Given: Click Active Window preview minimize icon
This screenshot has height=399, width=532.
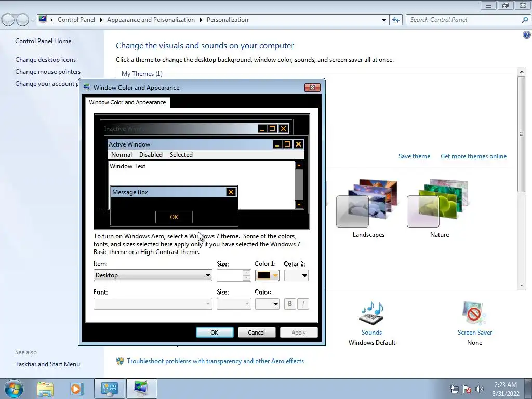Looking at the screenshot, I should point(277,144).
